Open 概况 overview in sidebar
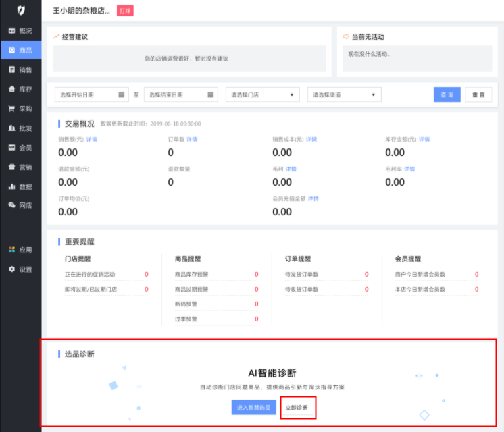 (x=20, y=30)
